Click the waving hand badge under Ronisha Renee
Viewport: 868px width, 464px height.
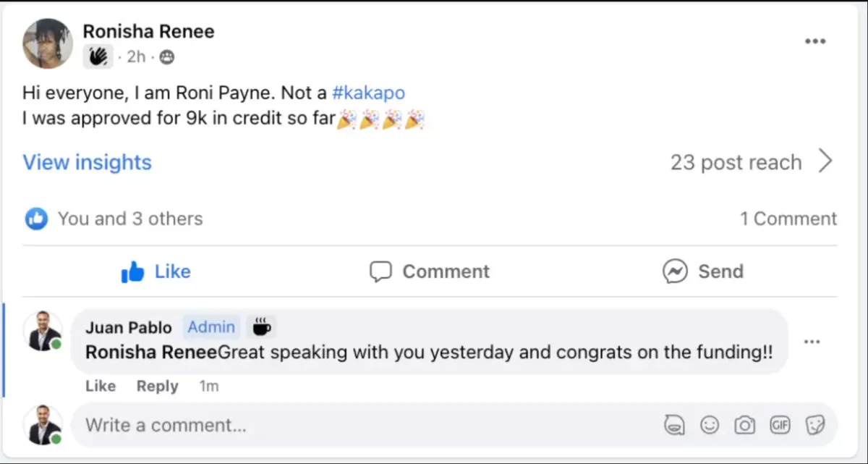point(98,56)
